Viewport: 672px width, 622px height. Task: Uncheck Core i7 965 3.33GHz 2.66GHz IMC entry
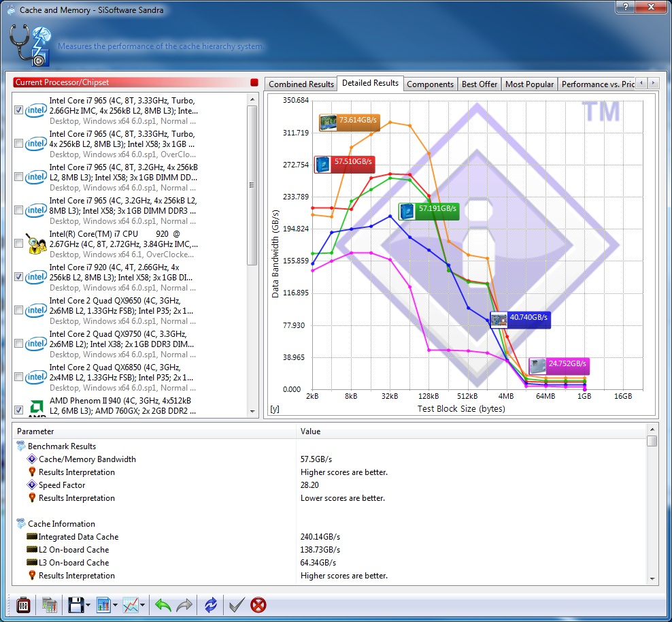pos(18,110)
